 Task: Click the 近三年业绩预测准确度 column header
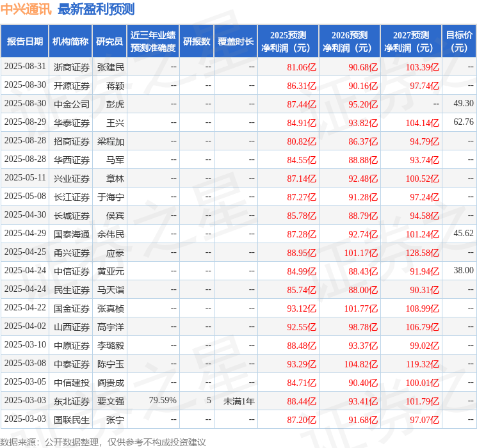[x=153, y=42]
